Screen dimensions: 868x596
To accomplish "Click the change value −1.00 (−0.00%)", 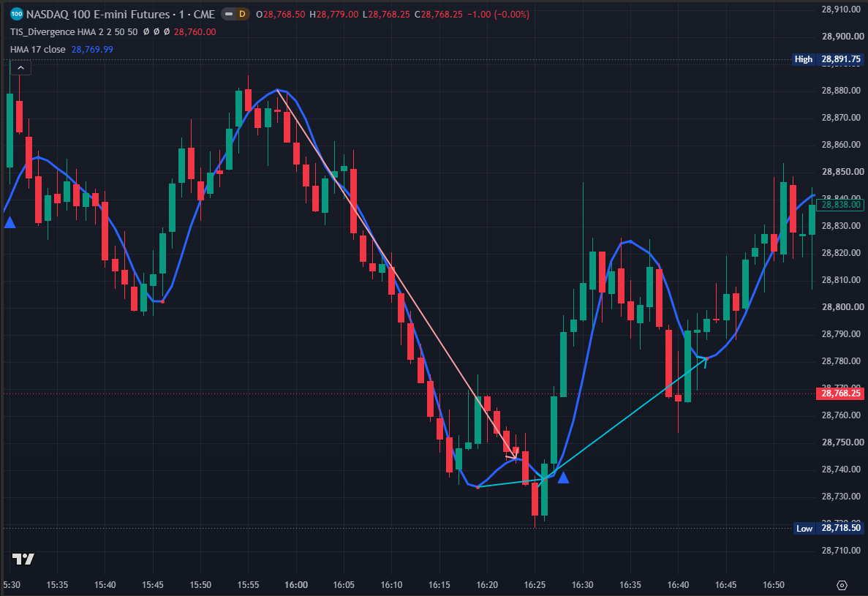I will click(498, 15).
